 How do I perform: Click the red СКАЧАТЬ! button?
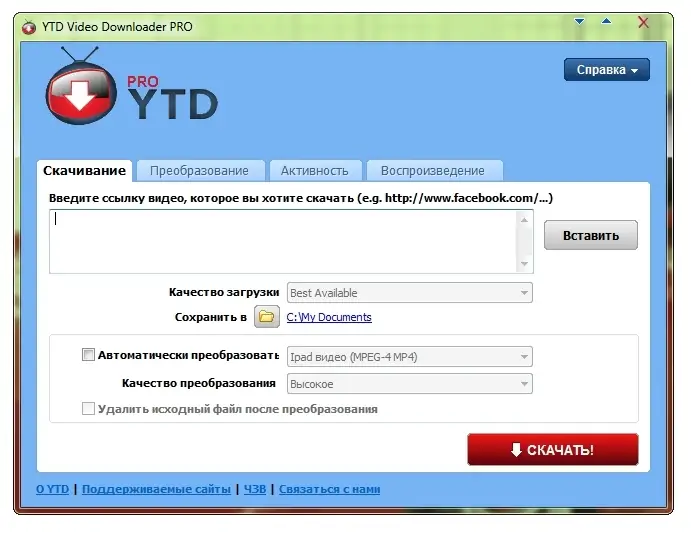553,449
